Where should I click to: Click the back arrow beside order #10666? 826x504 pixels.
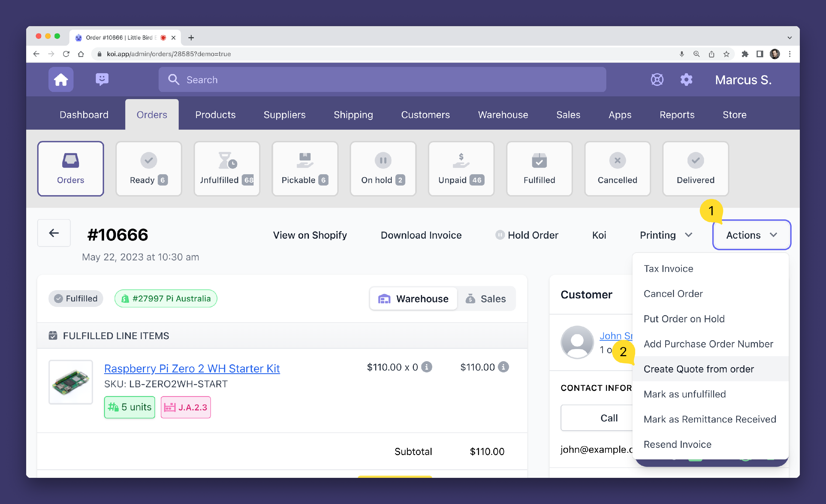(x=54, y=233)
